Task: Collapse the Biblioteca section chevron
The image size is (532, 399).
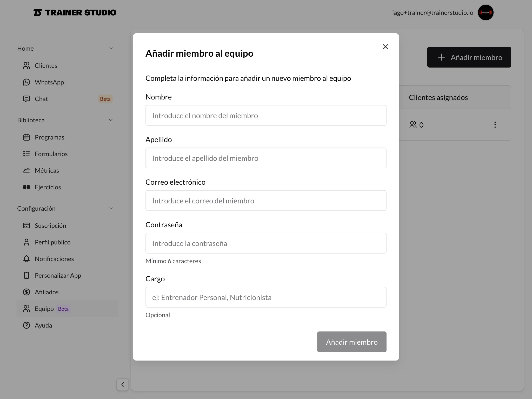Action: coord(111,120)
